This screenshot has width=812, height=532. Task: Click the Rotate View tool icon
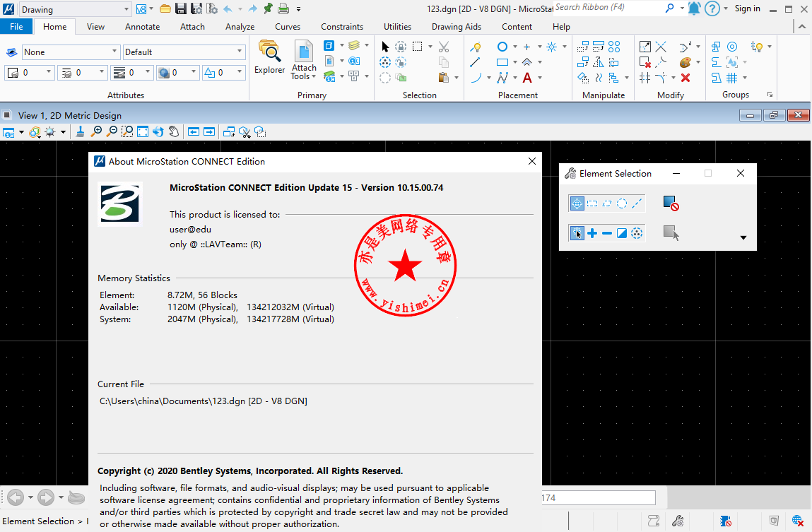[x=158, y=132]
